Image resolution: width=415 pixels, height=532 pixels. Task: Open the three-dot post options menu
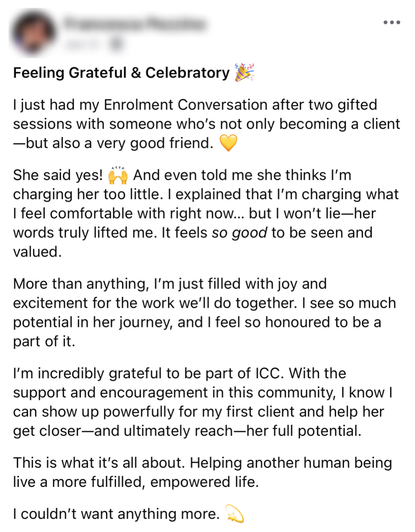(x=392, y=23)
